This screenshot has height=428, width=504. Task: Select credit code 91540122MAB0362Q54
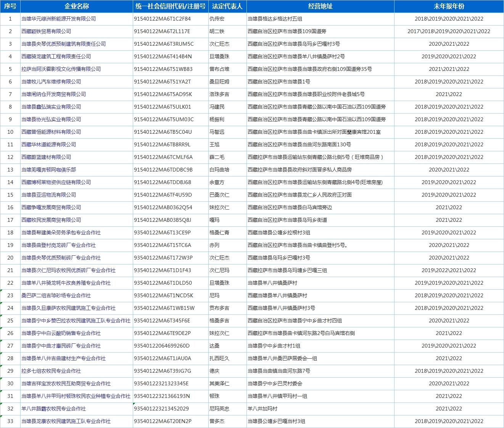(163, 207)
